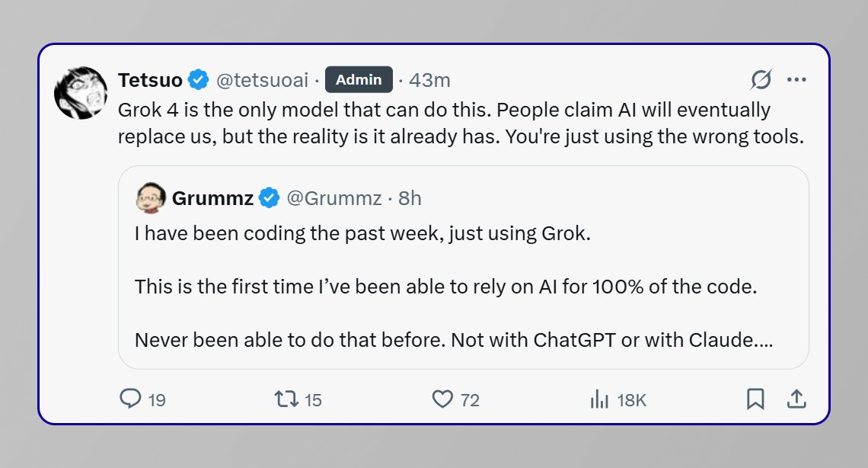The width and height of the screenshot is (868, 468).
Task: Click the repost arrows icon
Action: tap(286, 399)
